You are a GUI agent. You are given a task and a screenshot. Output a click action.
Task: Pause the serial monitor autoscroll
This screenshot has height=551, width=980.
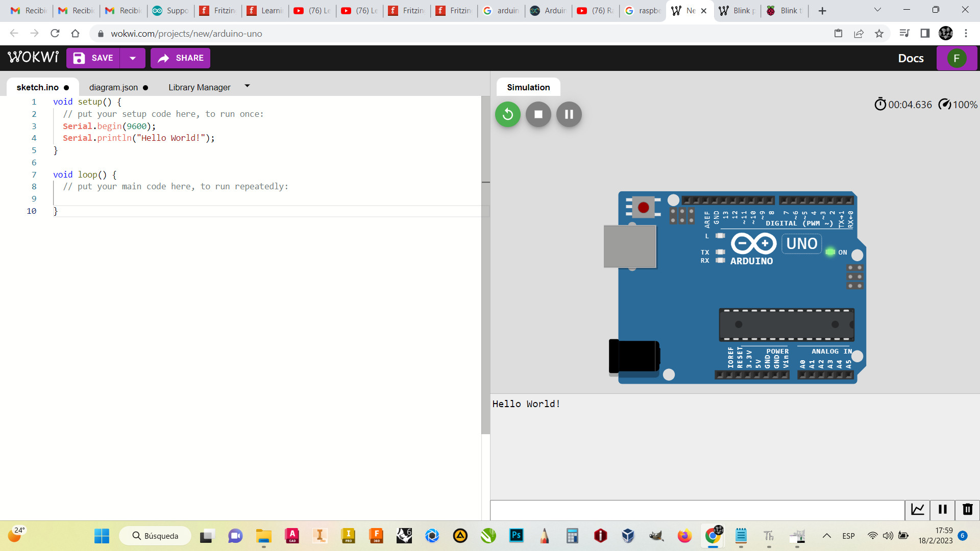(x=942, y=509)
